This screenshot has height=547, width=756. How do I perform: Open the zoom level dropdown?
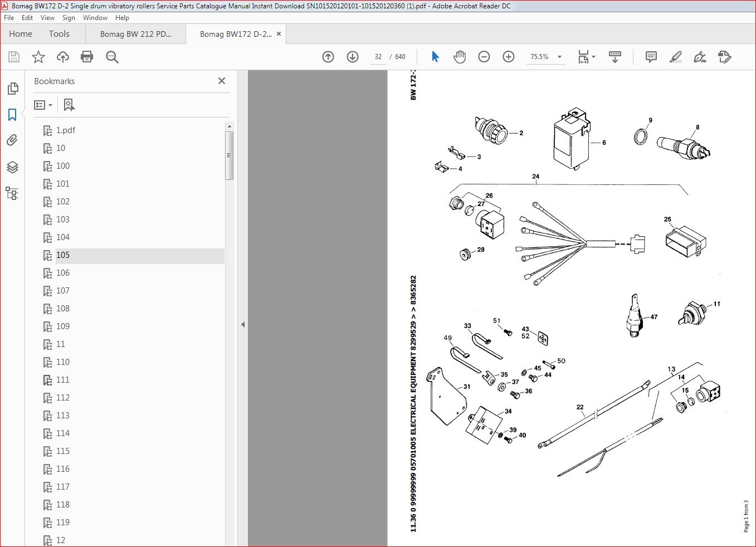559,57
